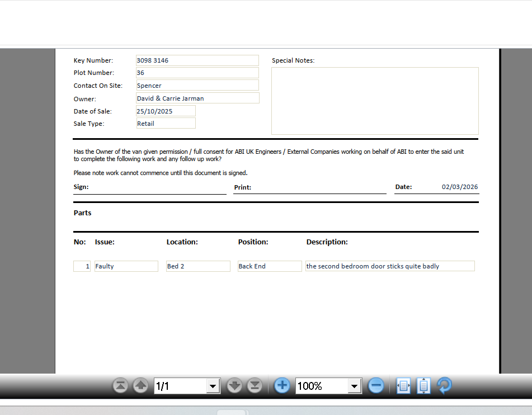This screenshot has height=415, width=532.
Task: Open the 100% zoom level dropdown
Action: pyautogui.click(x=354, y=386)
